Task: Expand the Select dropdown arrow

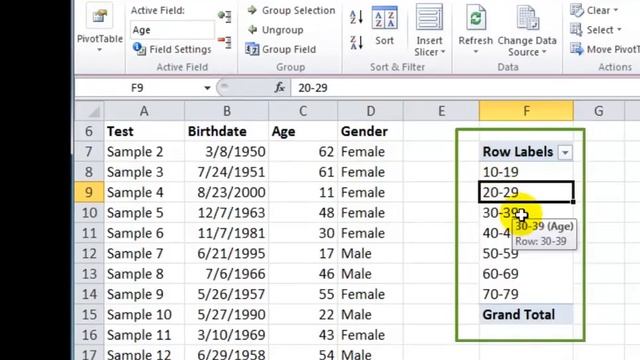Action: (x=619, y=30)
